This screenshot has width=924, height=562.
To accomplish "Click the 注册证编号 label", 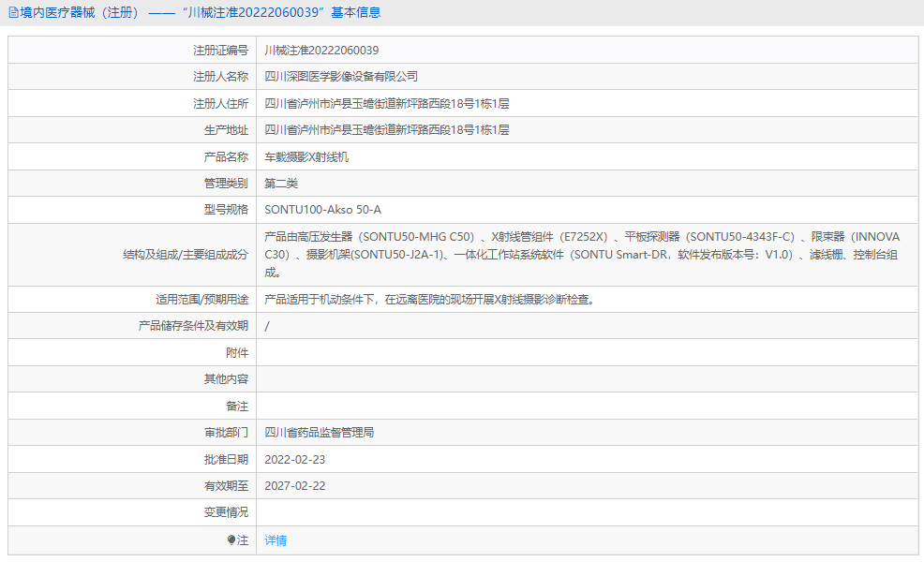I will pyautogui.click(x=220, y=50).
